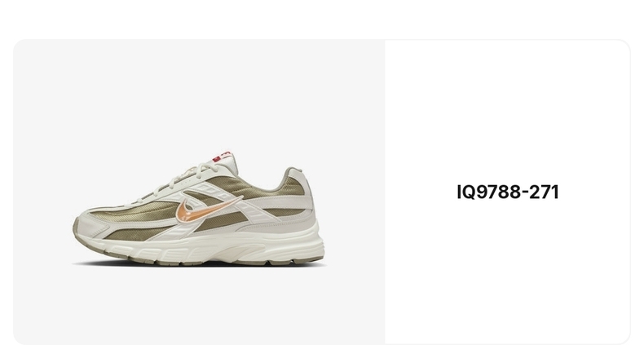
Task: Open the sneaker product image
Action: click(199, 209)
